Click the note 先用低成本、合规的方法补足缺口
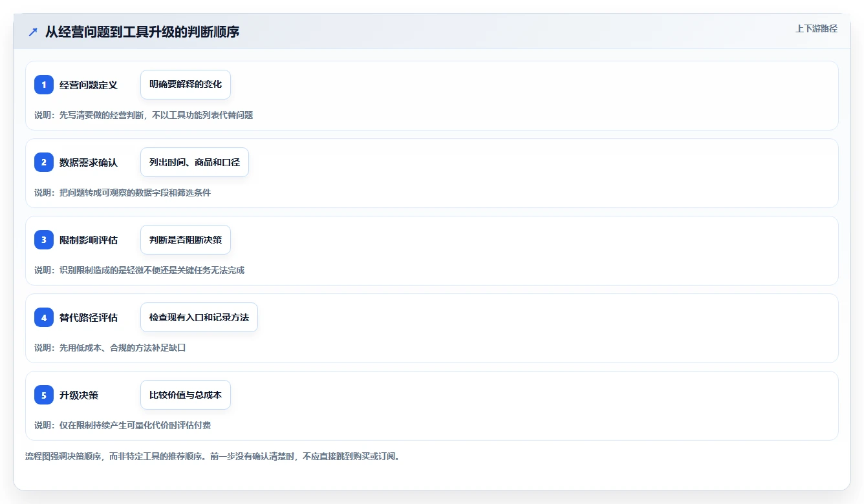The height and width of the screenshot is (504, 864). tap(122, 348)
